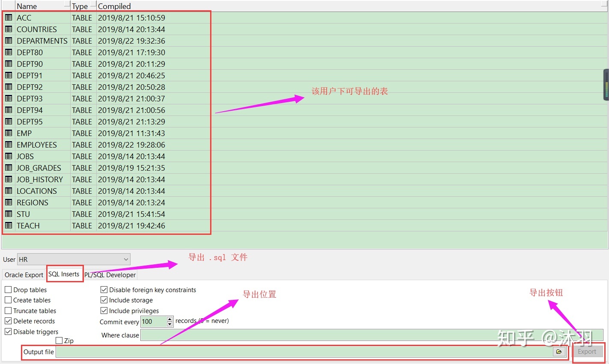609x364 pixels.
Task: Decrease the Commit every value with down arrow
Action: pyautogui.click(x=170, y=324)
